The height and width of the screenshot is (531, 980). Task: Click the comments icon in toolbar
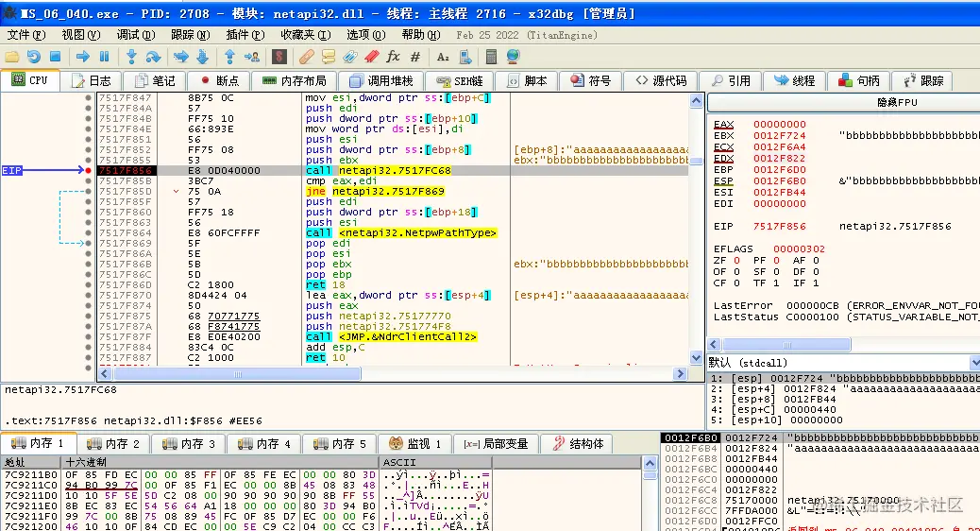point(329,57)
